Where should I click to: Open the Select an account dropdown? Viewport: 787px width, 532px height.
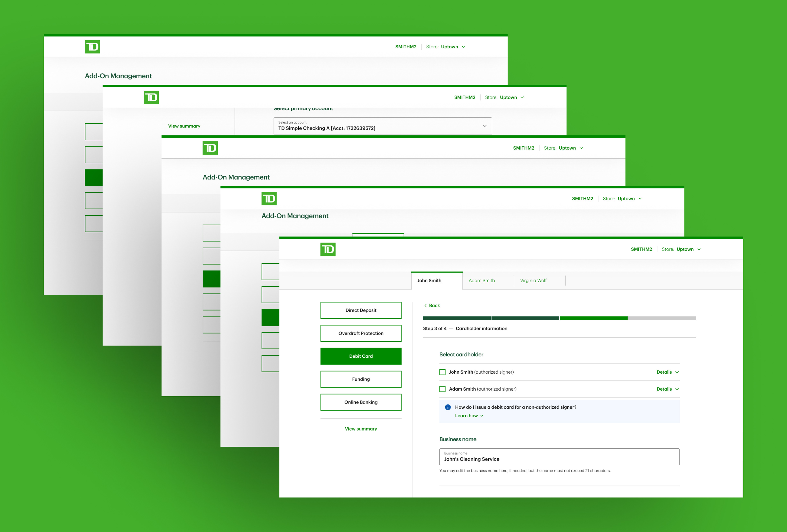383,126
